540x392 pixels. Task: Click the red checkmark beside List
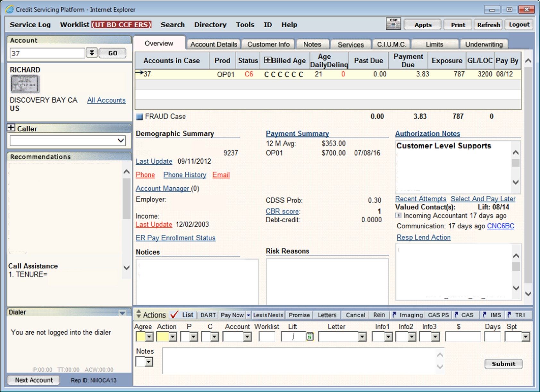[174, 315]
